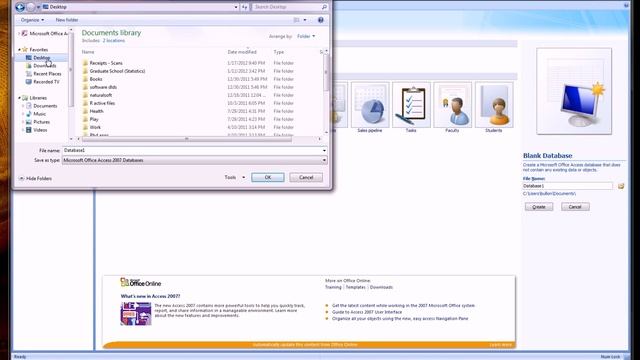Click Hide Folders toggle
The height and width of the screenshot is (360, 640).
35,178
